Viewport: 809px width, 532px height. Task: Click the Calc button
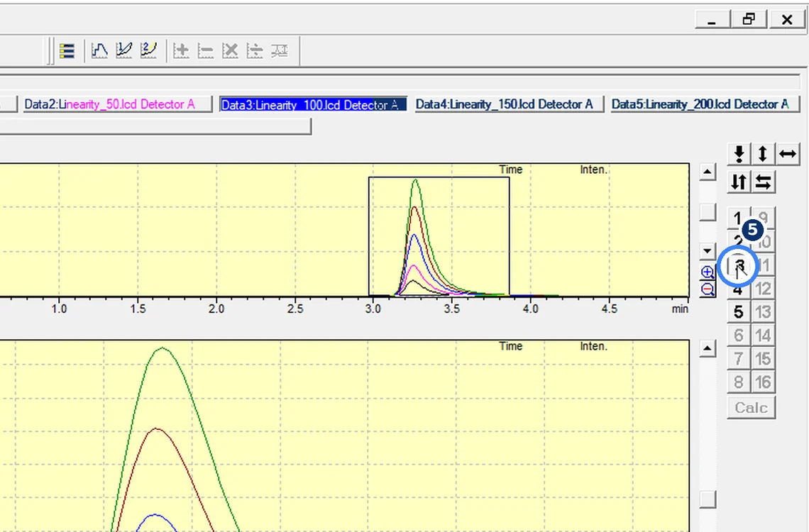752,408
